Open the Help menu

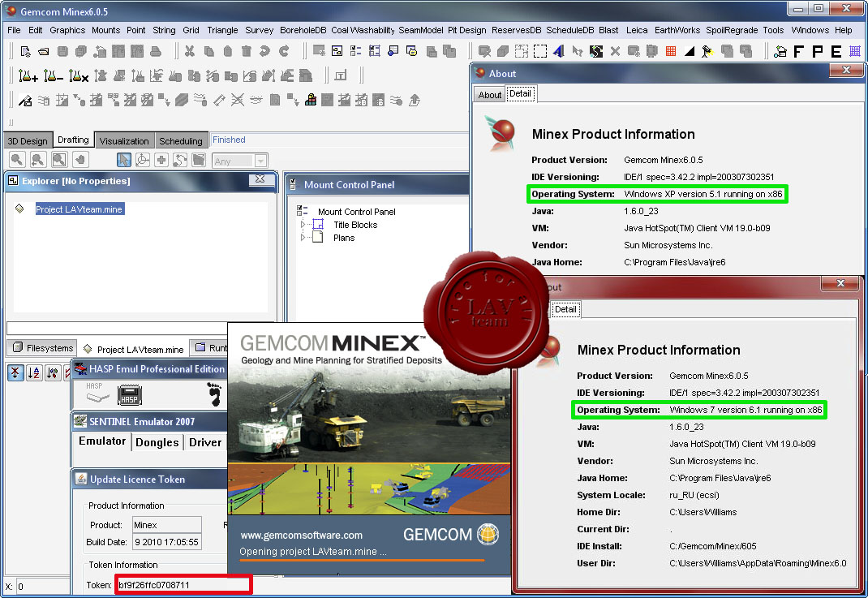point(844,30)
